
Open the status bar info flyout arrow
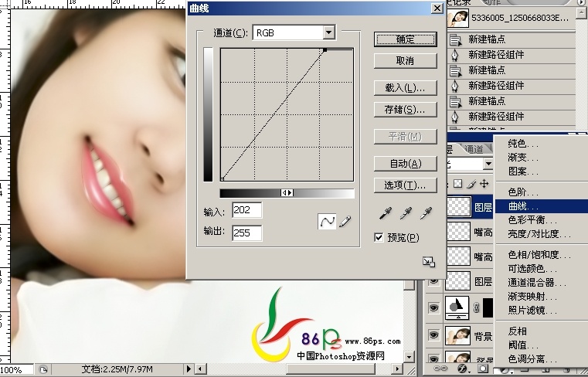189,369
